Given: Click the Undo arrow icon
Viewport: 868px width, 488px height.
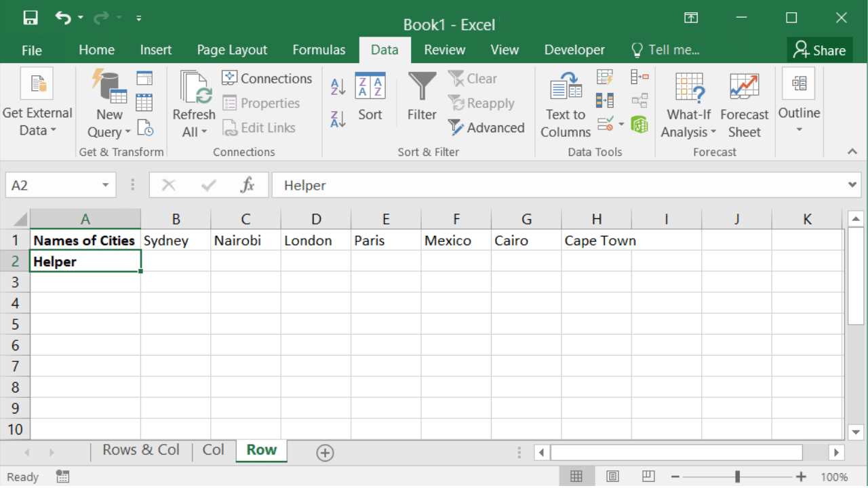Looking at the screenshot, I should pos(63,18).
